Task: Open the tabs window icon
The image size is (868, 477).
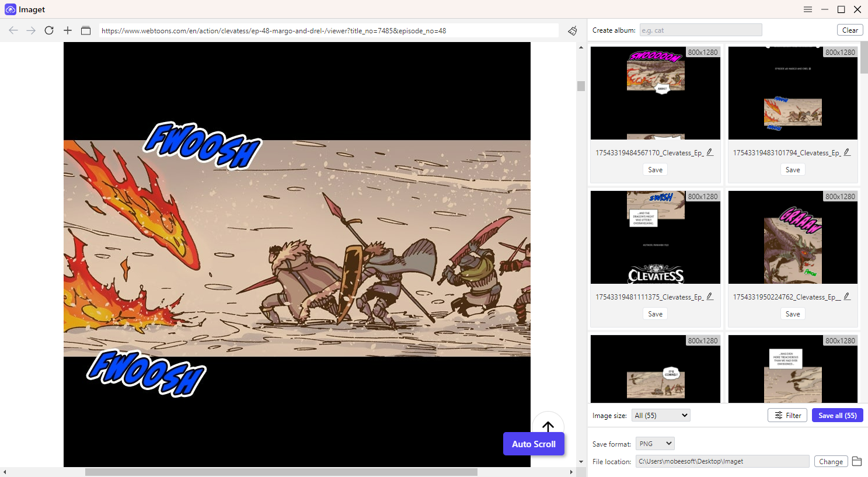Action: click(x=86, y=30)
